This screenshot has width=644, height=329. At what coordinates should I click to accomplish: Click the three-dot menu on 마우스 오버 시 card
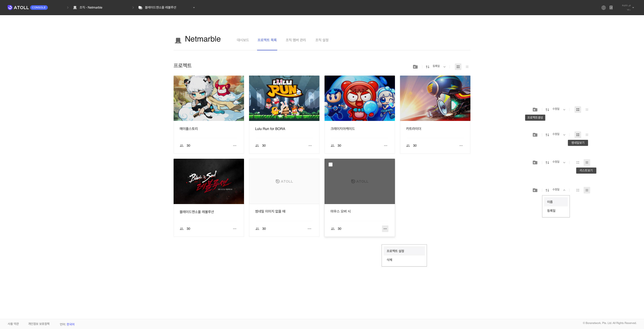(x=385, y=229)
